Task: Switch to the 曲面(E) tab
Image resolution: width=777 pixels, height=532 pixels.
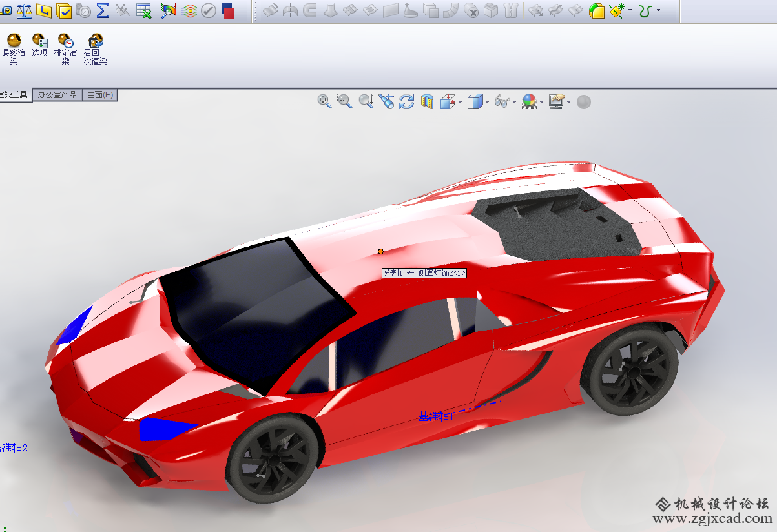Action: 100,95
